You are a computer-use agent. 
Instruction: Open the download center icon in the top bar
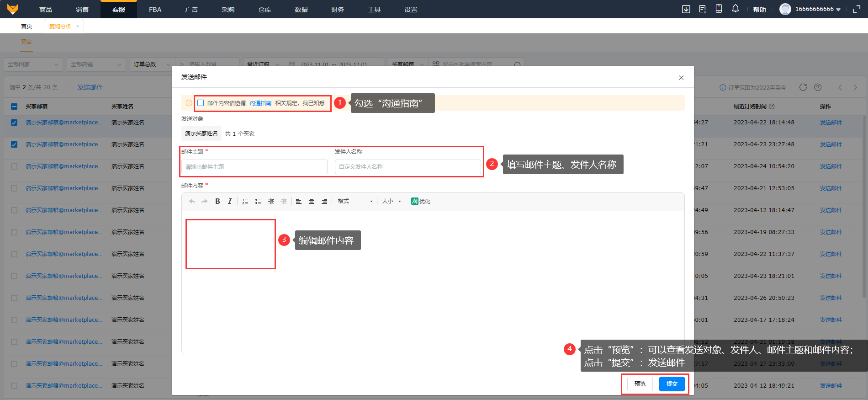(x=686, y=9)
